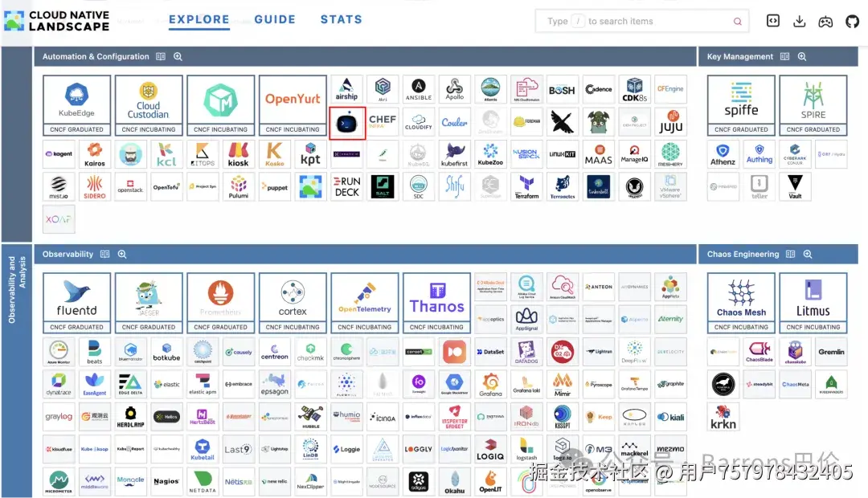The height and width of the screenshot is (498, 868).
Task: Click the Cloud Native Landscape logo
Action: [56, 21]
